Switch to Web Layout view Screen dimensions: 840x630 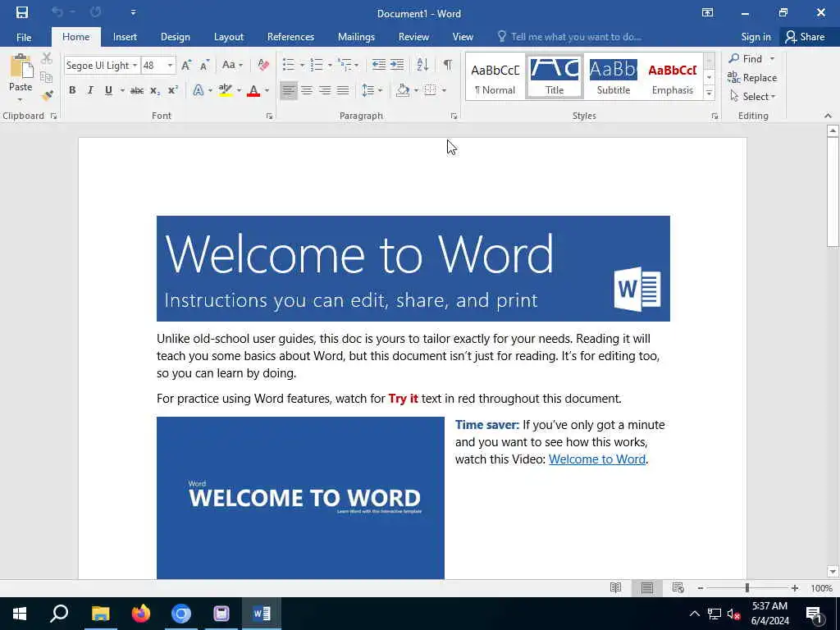click(678, 587)
